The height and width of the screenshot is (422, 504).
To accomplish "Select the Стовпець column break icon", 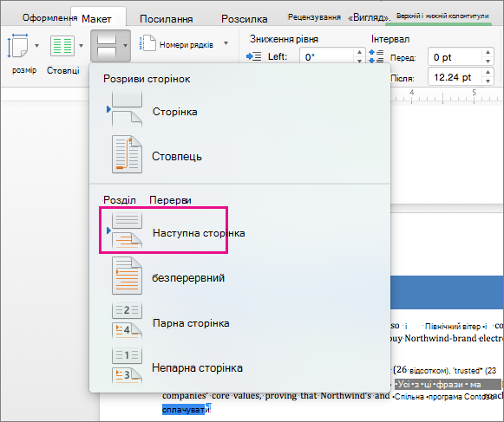I will (127, 154).
